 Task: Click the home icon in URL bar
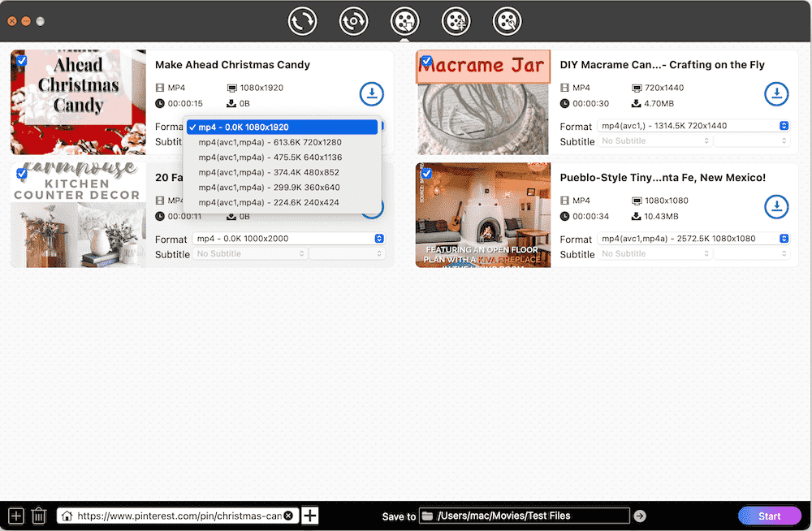click(x=67, y=516)
